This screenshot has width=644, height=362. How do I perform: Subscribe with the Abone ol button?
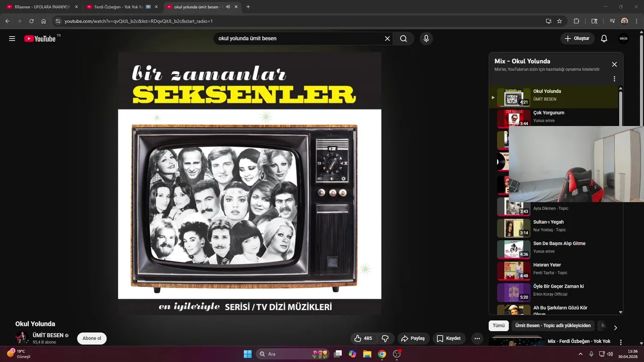tap(92, 338)
